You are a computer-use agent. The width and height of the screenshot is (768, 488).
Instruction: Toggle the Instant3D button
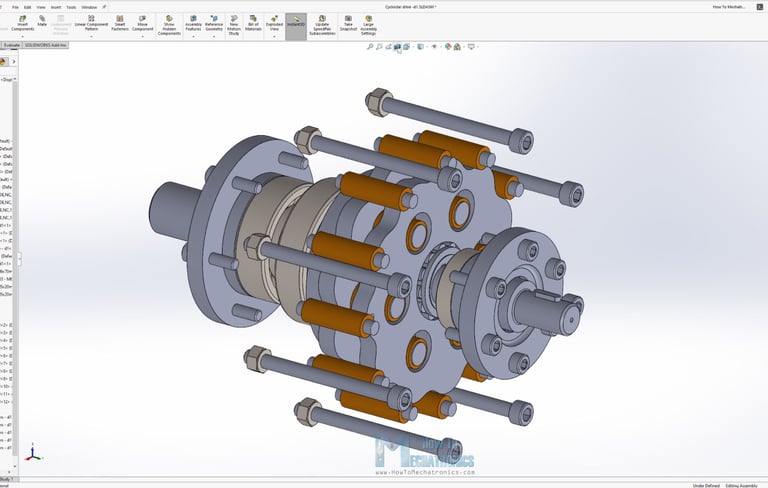pyautogui.click(x=296, y=26)
